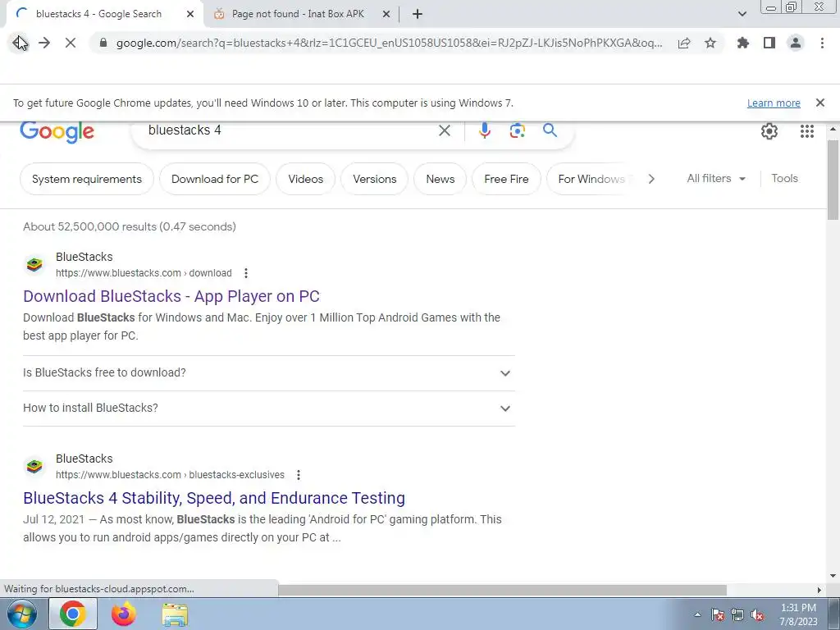Open options for bluestacks.com download result

tap(246, 273)
